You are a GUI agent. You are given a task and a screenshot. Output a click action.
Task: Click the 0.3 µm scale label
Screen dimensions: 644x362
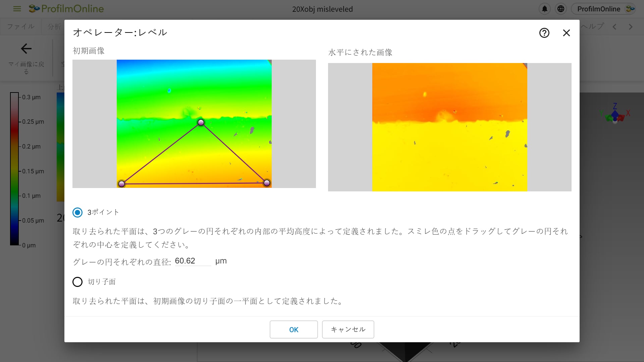pyautogui.click(x=31, y=97)
